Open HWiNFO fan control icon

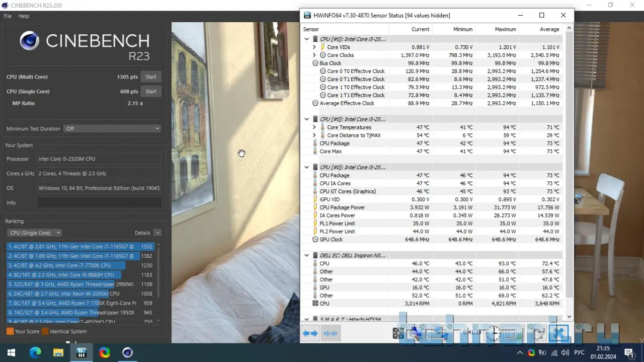pyautogui.click(x=398, y=333)
